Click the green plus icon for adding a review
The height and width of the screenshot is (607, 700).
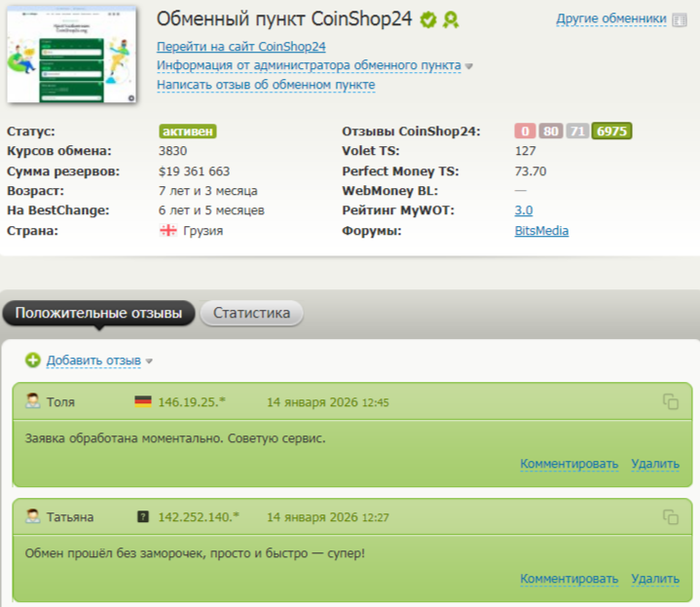[33, 360]
